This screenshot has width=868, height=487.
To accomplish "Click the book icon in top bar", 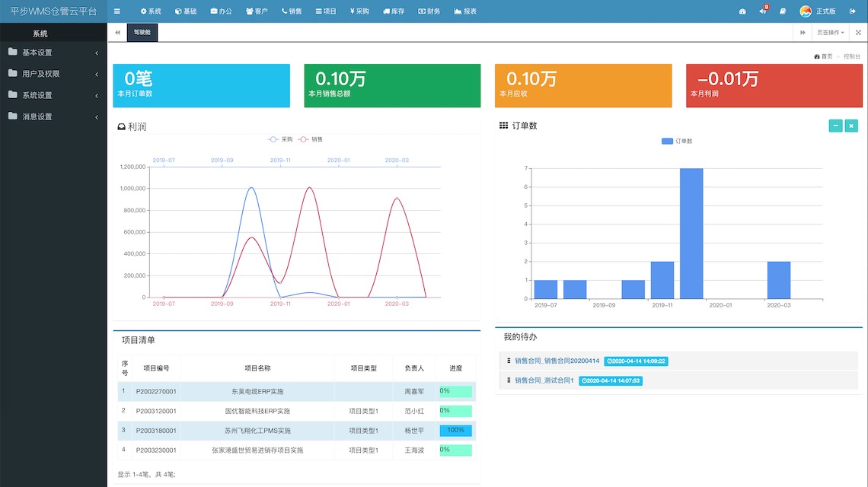I will (783, 11).
